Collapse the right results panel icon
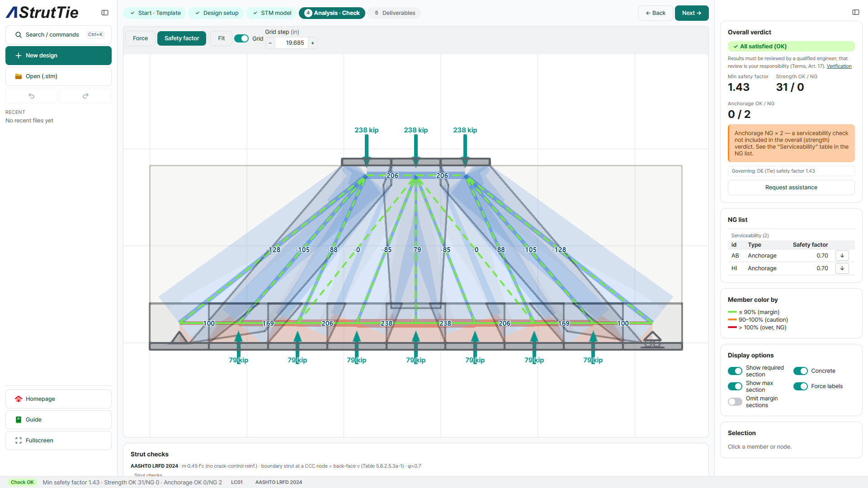The image size is (868, 488). (856, 12)
